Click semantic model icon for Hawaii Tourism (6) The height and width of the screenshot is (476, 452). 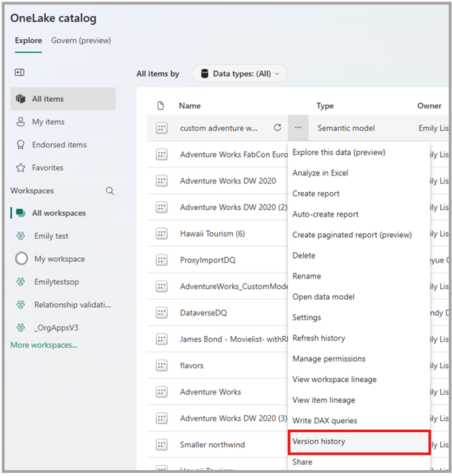pyautogui.click(x=162, y=234)
